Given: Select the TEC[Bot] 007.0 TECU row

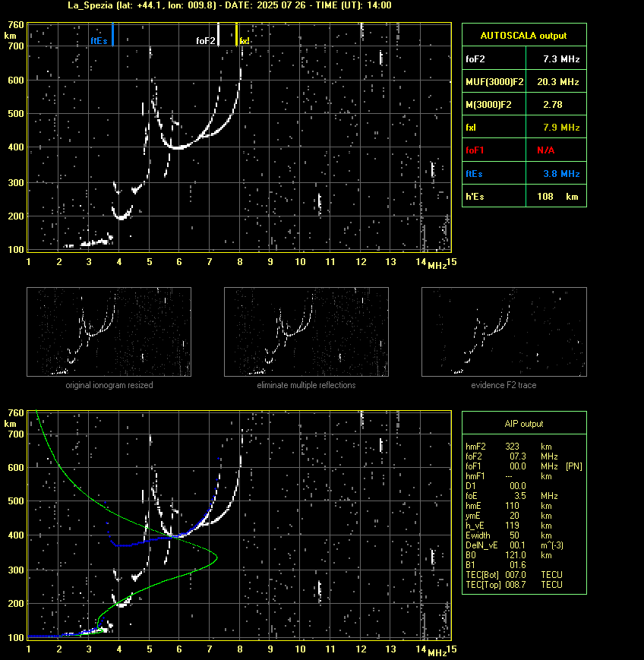Looking at the screenshot, I should pos(514,574).
